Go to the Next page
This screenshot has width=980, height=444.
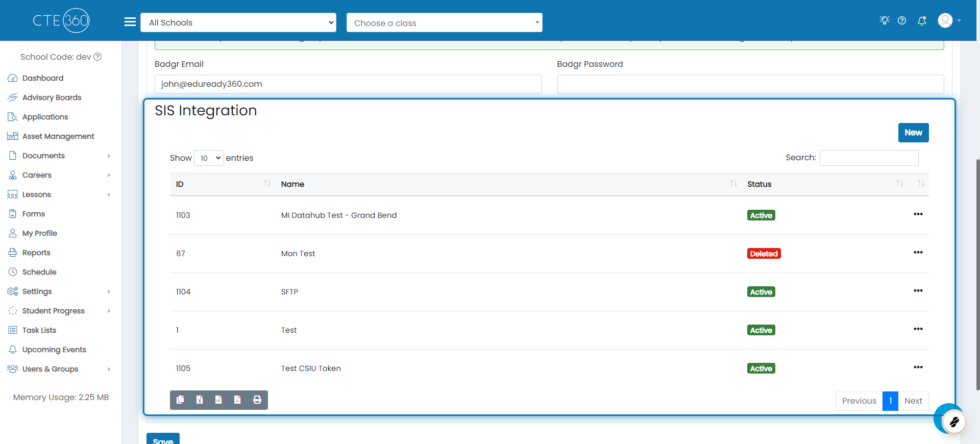pyautogui.click(x=913, y=401)
